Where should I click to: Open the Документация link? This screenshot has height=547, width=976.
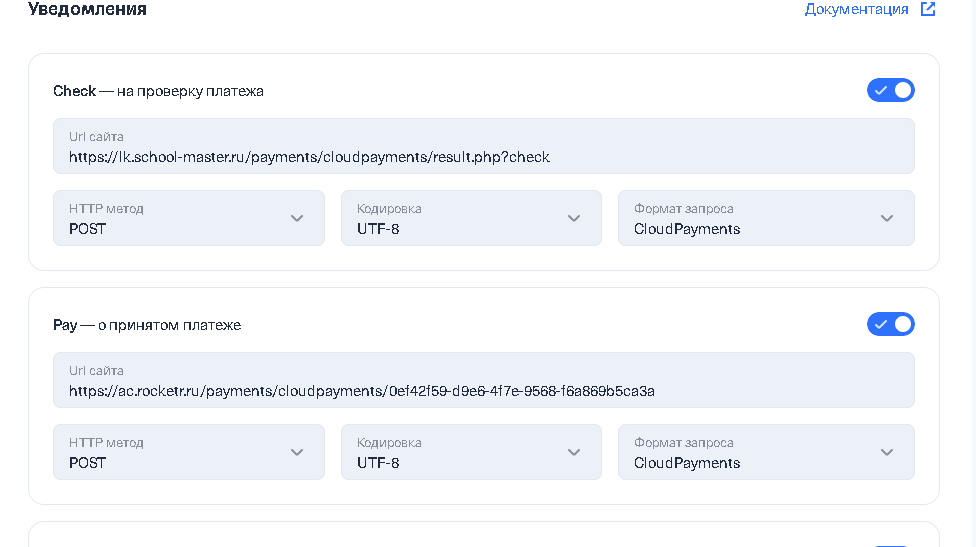click(856, 9)
